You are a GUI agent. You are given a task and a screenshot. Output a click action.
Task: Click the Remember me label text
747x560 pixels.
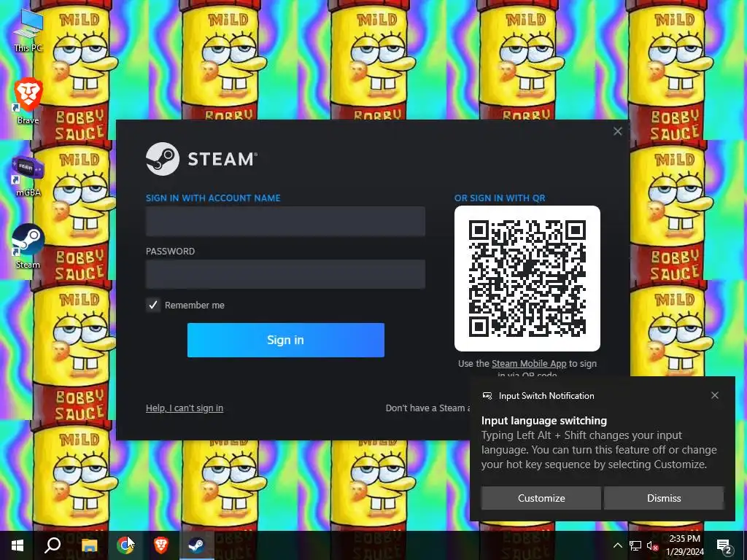click(194, 306)
